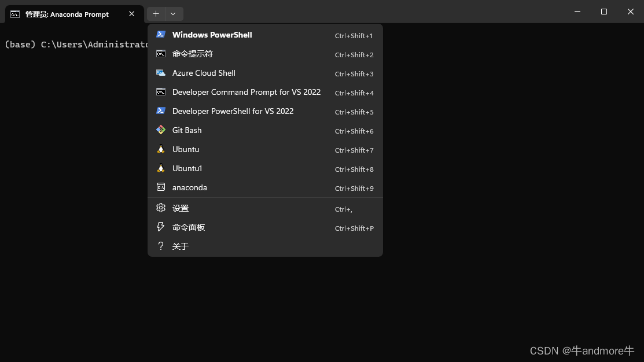Minimize the terminal window
This screenshot has height=362, width=644.
pyautogui.click(x=577, y=12)
